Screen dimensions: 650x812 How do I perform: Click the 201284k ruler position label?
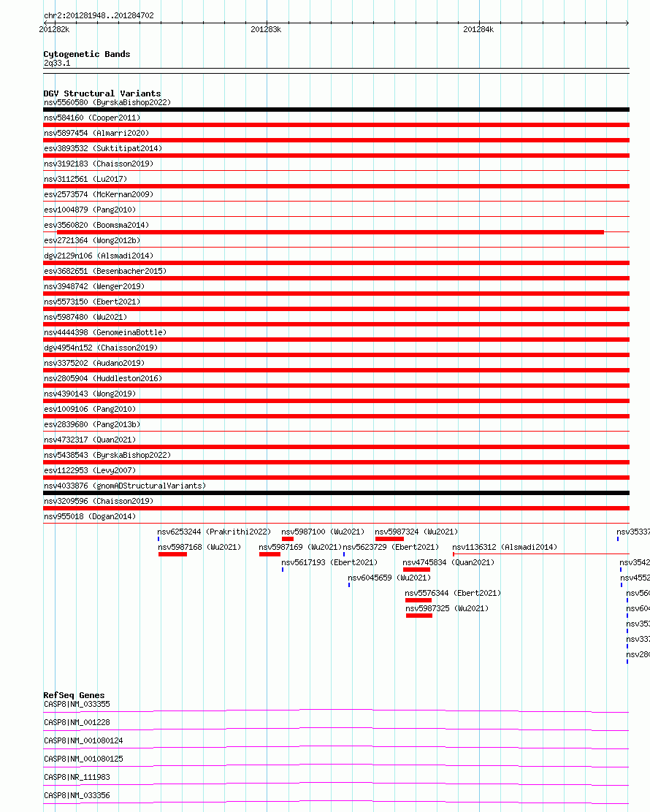478,29
